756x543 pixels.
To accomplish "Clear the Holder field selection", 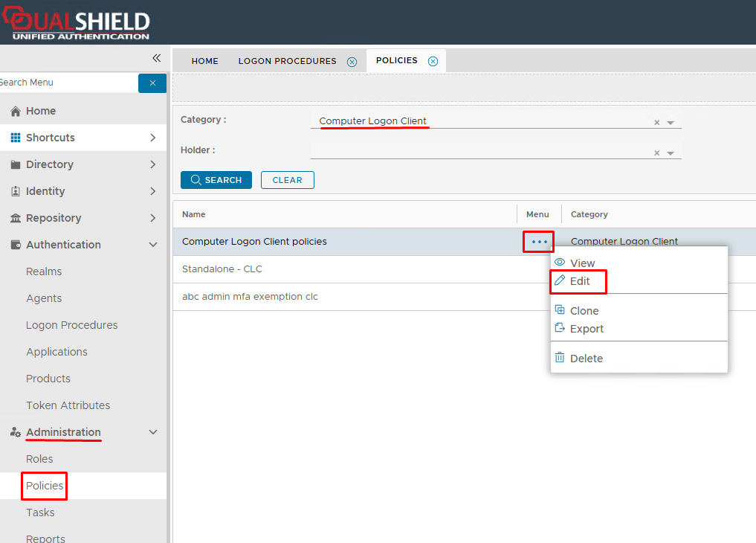I will (656, 153).
